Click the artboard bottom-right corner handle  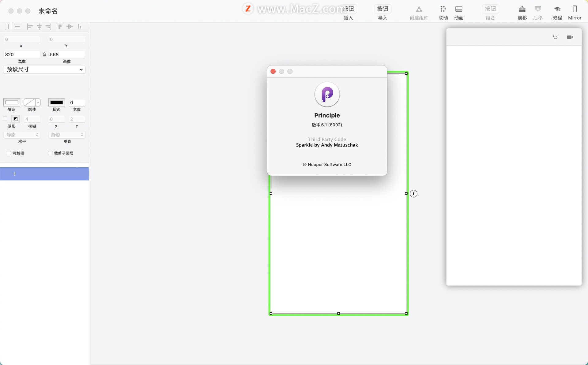tap(406, 313)
